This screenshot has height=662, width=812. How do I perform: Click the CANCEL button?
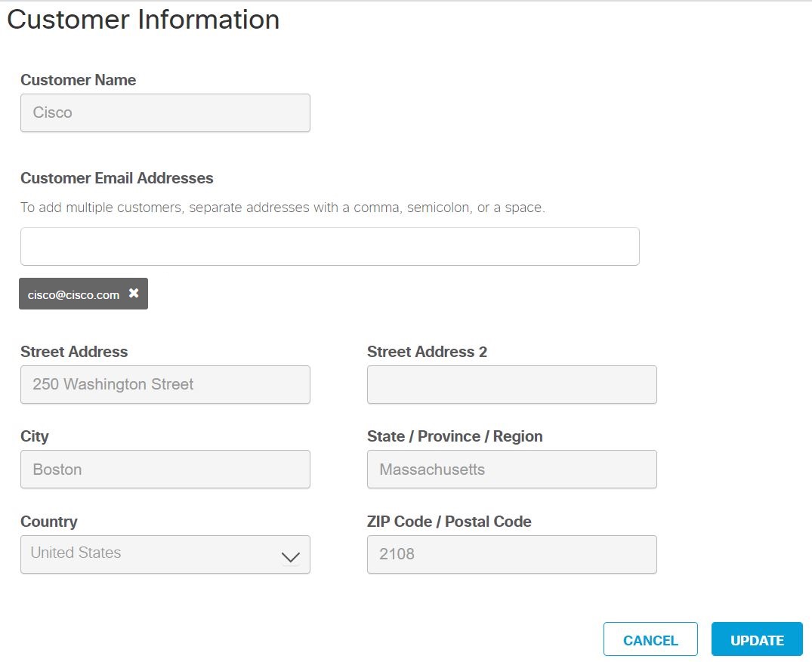(650, 639)
